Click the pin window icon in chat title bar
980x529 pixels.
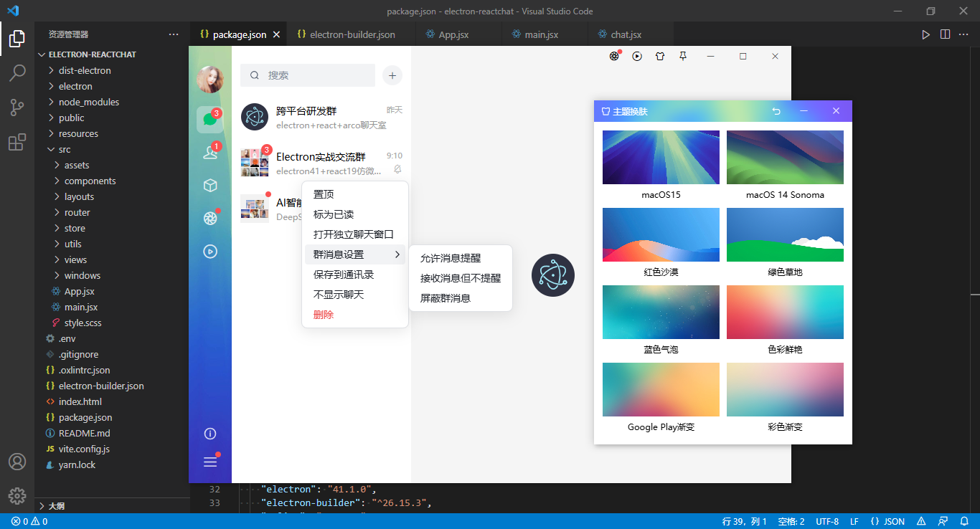click(x=683, y=56)
